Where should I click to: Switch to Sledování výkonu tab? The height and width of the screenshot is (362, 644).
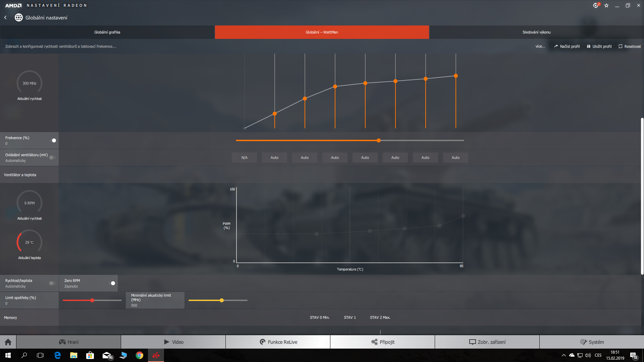pyautogui.click(x=536, y=32)
